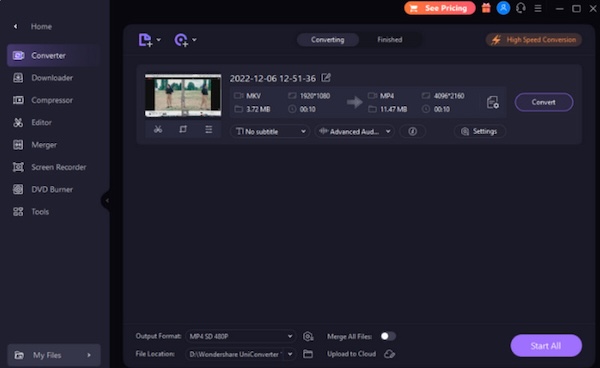
Task: Open the trim scissors tool
Action: tap(158, 129)
